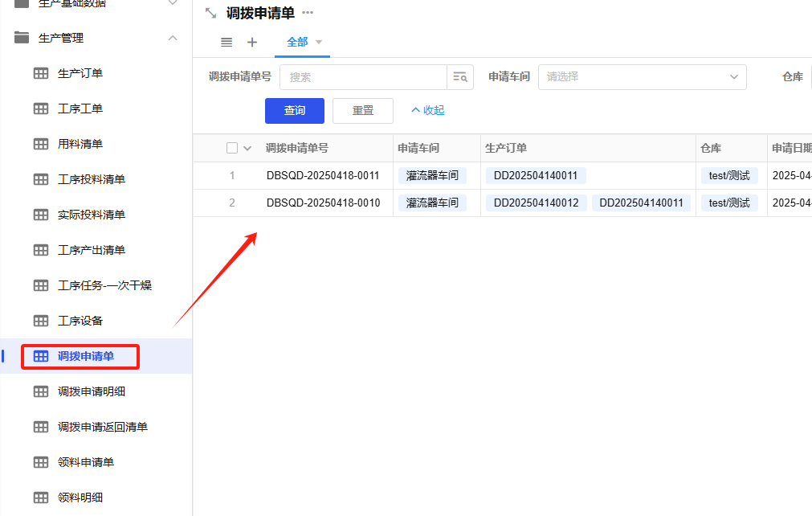
Task: Click the list view icon above the filters
Action: 226,41
